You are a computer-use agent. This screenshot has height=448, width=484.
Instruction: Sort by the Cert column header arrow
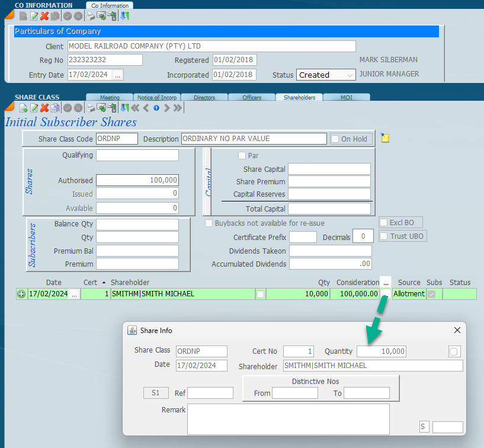coord(104,283)
